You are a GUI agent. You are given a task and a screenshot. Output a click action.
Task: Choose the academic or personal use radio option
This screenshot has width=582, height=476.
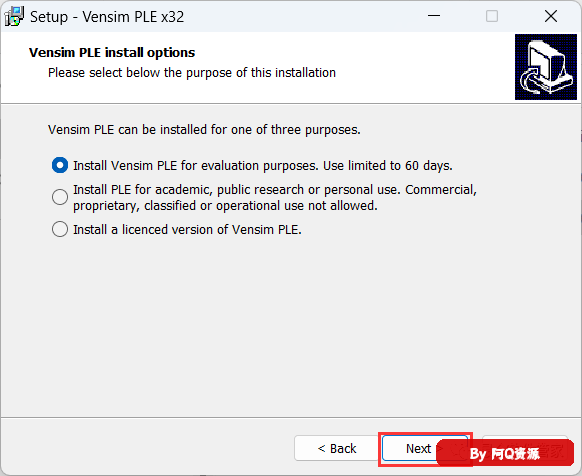(x=60, y=197)
